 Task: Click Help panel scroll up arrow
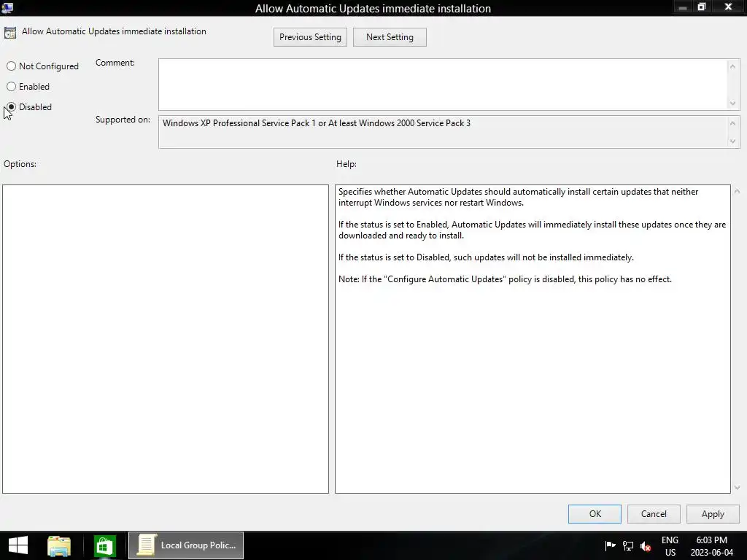737,192
